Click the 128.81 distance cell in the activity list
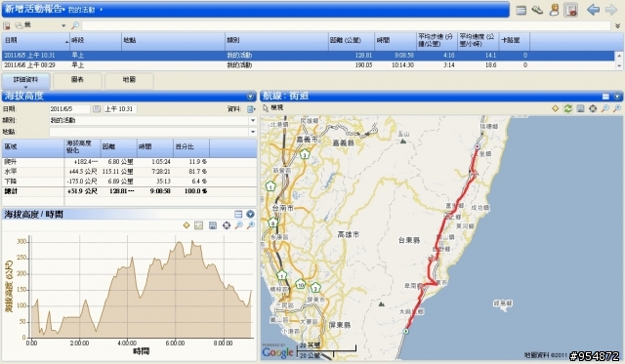The image size is (625, 364). coord(363,56)
